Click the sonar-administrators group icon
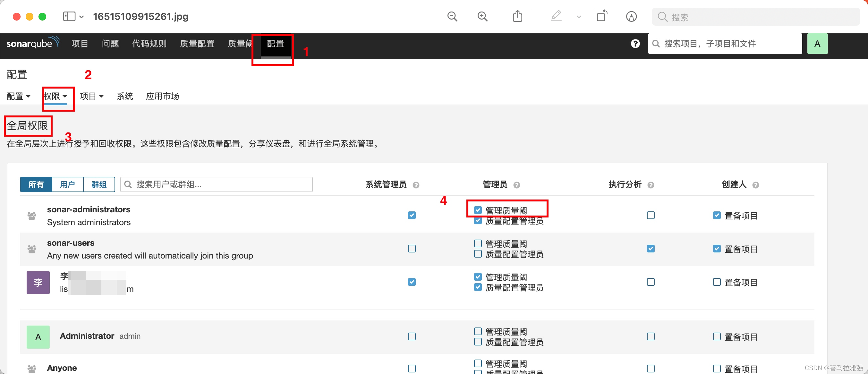Viewport: 868px width, 374px height. pos(32,216)
